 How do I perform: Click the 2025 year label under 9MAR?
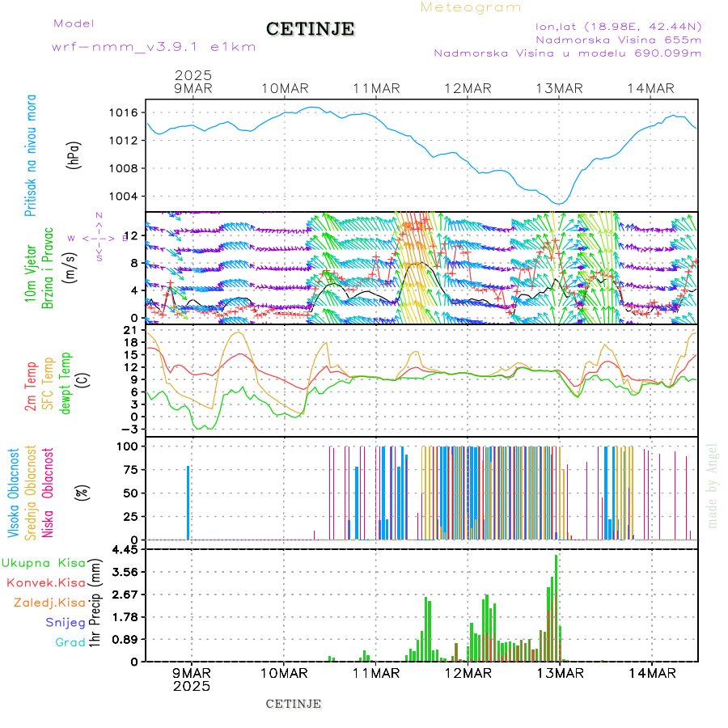coord(191,686)
